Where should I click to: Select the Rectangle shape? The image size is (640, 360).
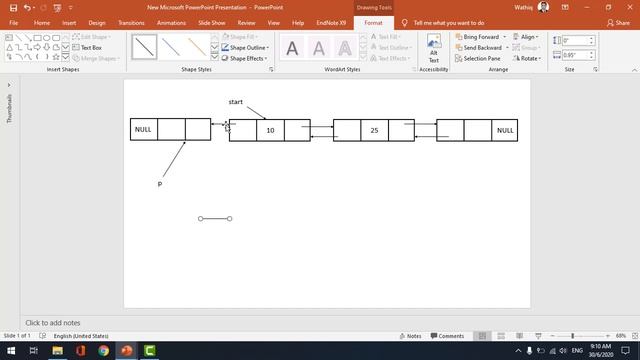pos(37,38)
